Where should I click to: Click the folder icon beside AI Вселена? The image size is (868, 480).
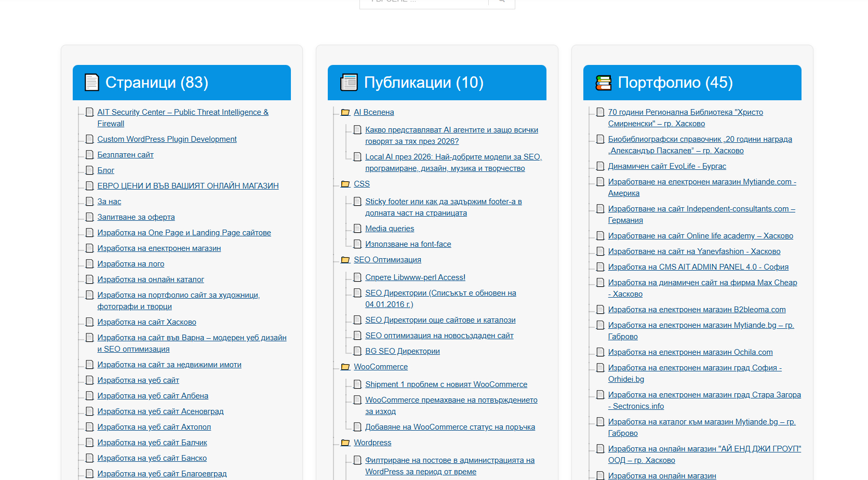(345, 112)
